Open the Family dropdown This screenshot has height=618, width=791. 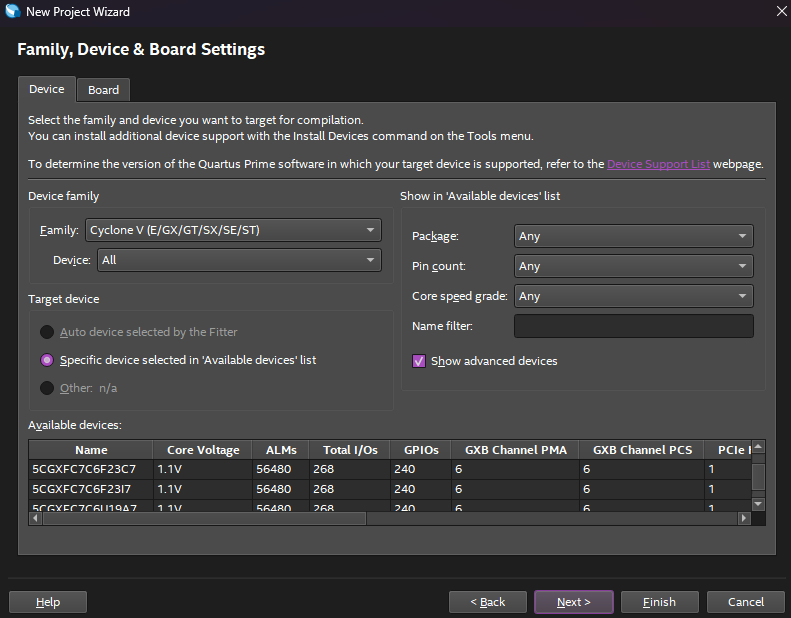tap(233, 230)
